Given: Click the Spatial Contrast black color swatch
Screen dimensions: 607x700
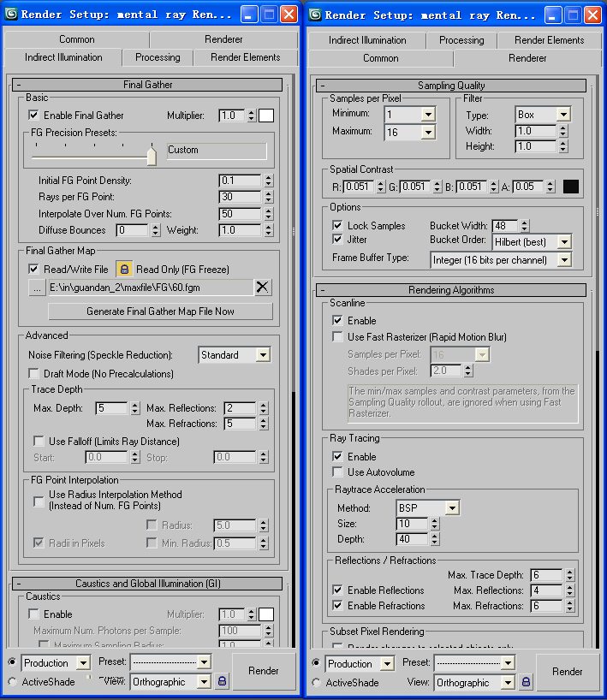Looking at the screenshot, I should (571, 187).
